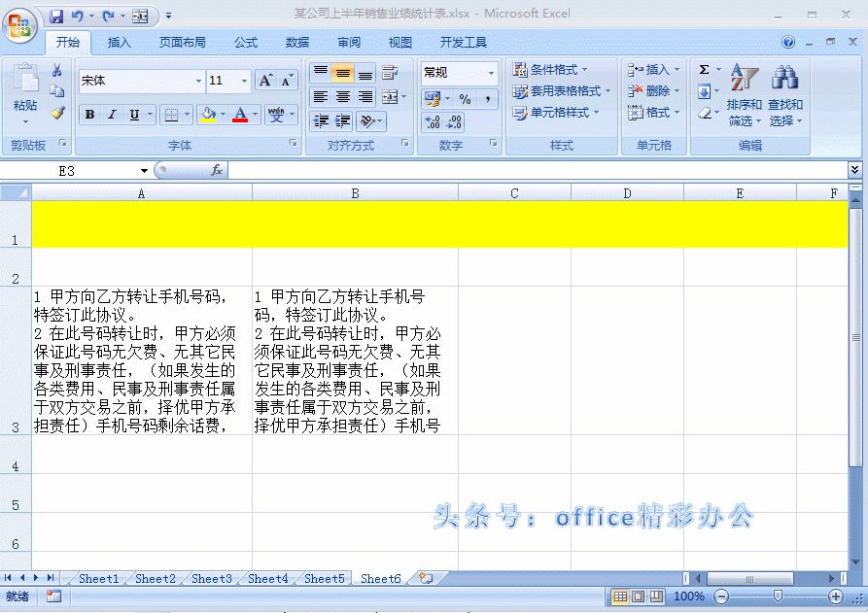Screen dimensions: 868x613
Task: Activate the Format Painter brush
Action: click(x=56, y=113)
